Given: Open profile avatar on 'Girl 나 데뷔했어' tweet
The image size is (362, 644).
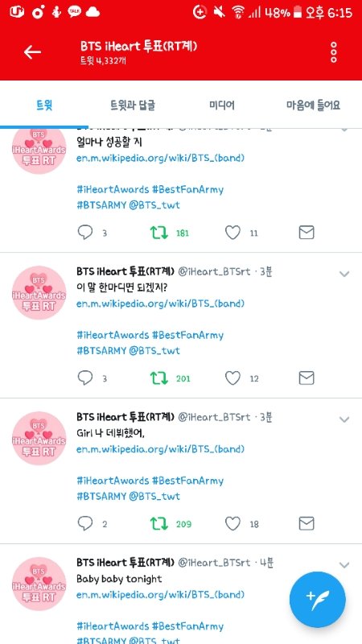Looking at the screenshot, I should click(39, 438).
